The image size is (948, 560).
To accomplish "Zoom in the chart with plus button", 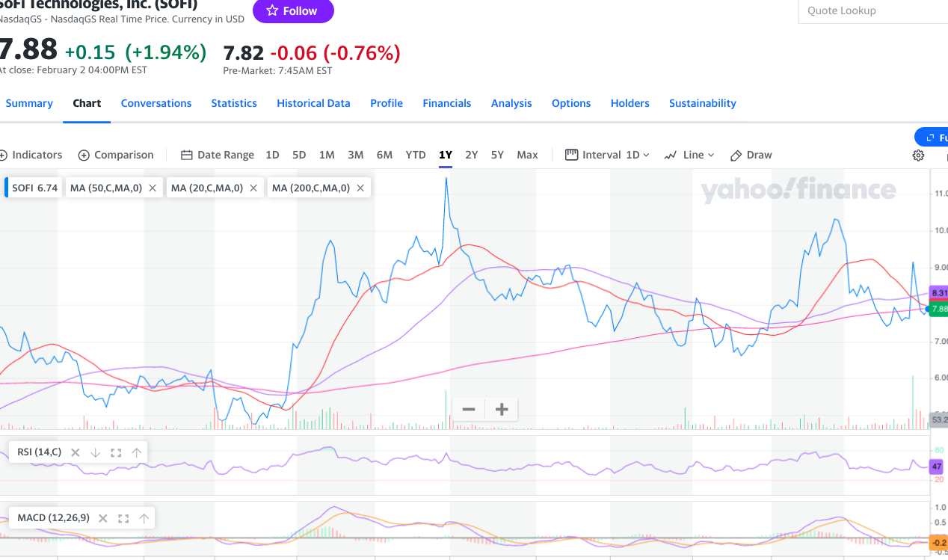I will coord(502,409).
